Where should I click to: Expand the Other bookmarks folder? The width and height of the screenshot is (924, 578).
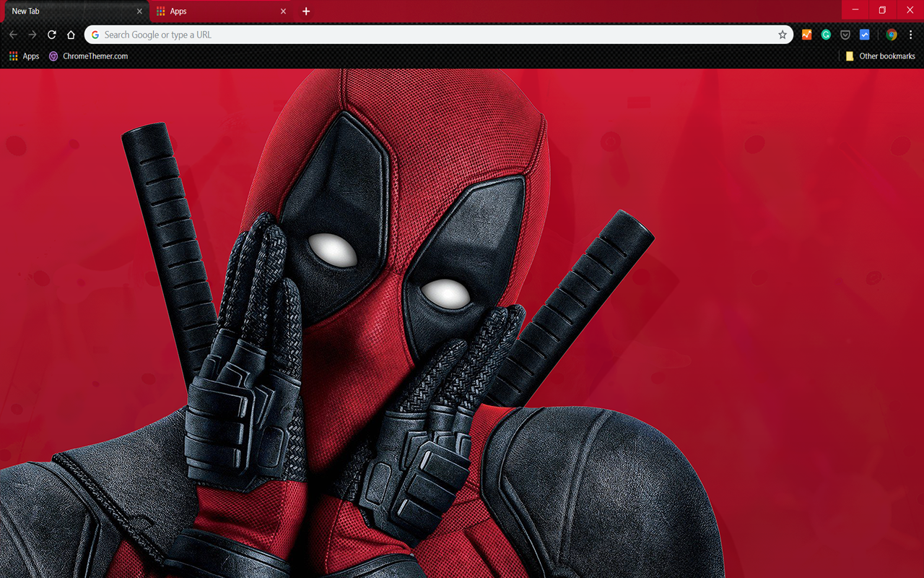pos(881,56)
